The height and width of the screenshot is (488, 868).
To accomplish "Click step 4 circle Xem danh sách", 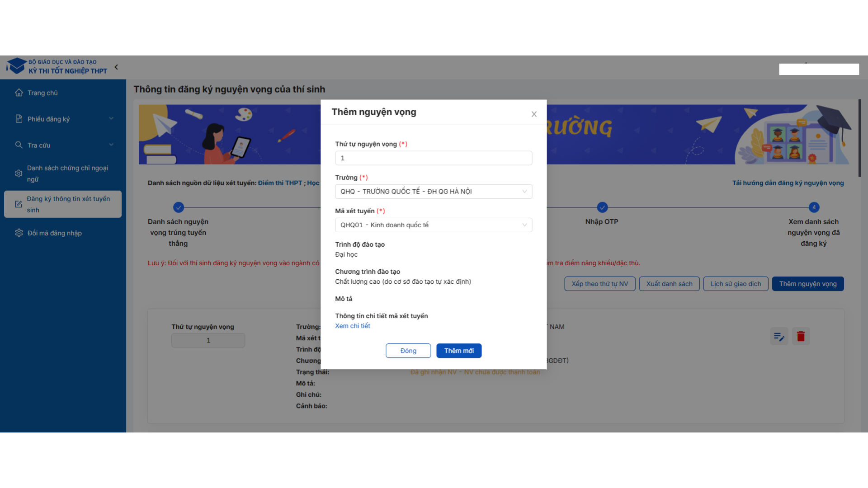I will pos(814,207).
